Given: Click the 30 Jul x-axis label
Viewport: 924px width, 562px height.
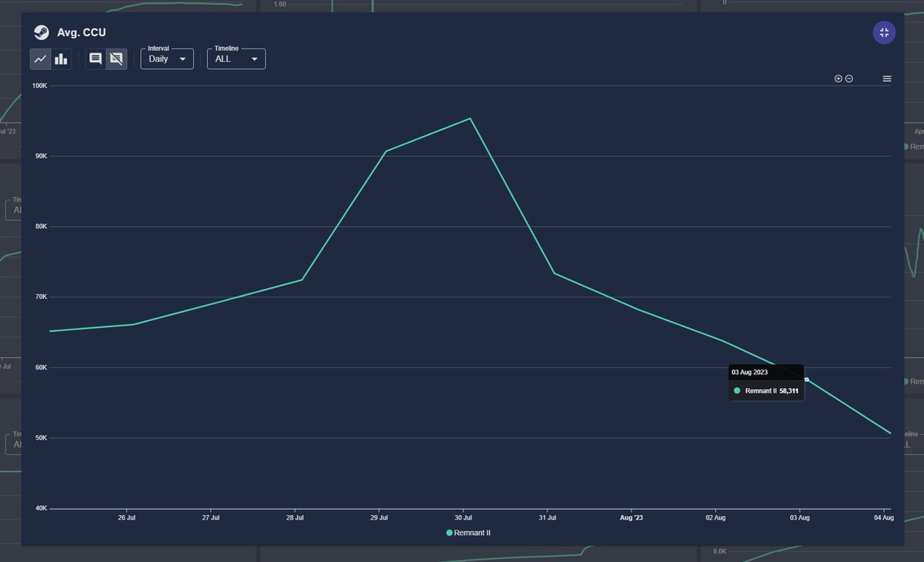Looking at the screenshot, I should tap(463, 518).
